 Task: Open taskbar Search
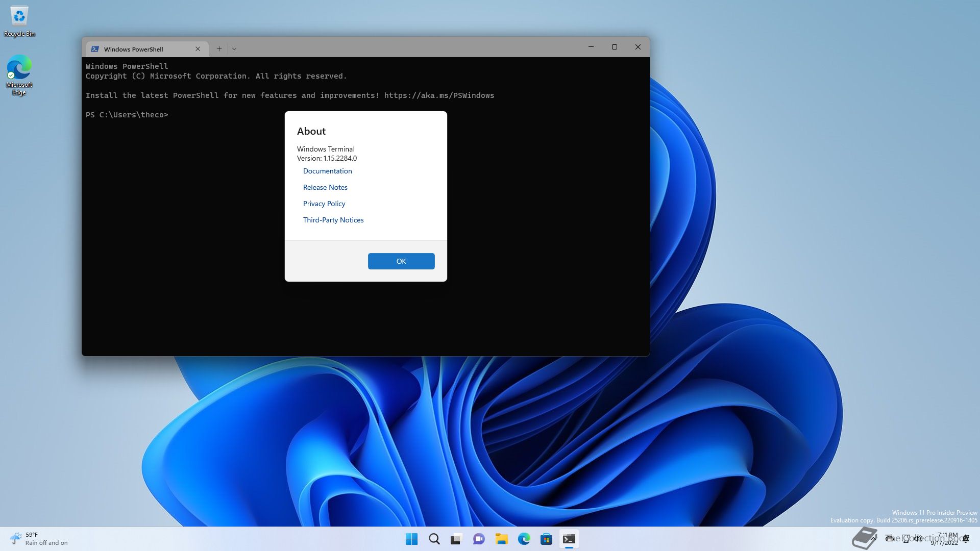[x=434, y=539]
